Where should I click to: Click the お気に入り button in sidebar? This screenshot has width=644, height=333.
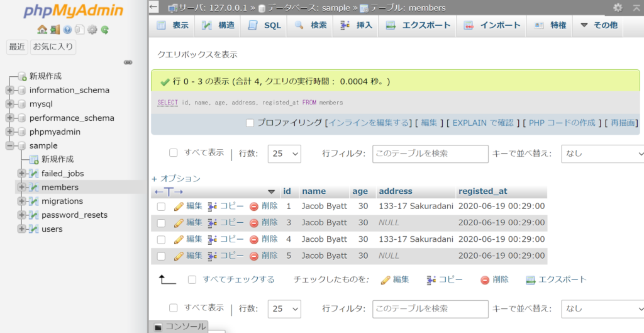(x=53, y=47)
